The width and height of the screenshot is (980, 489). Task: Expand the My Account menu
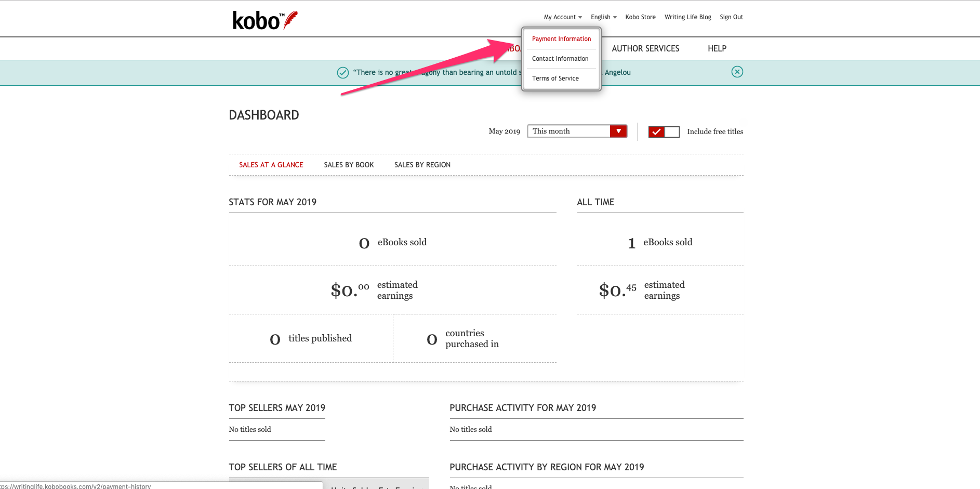pyautogui.click(x=562, y=17)
